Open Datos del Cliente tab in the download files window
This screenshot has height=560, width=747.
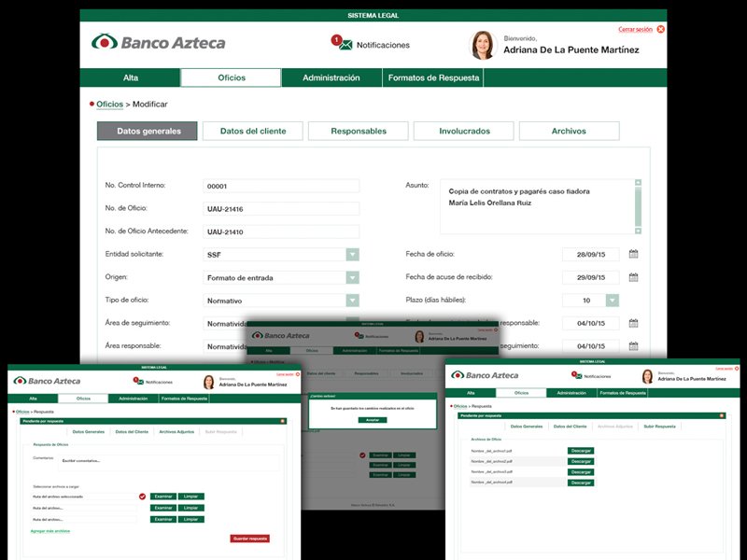[x=571, y=427]
